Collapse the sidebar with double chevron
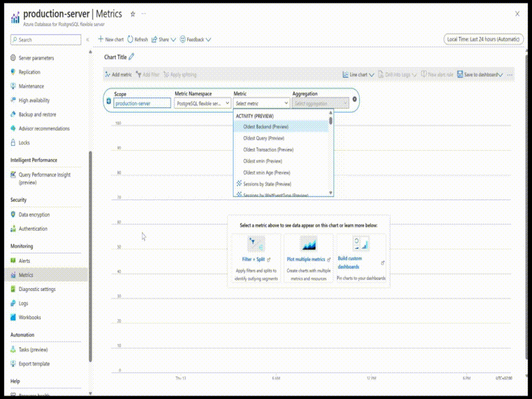 click(88, 40)
